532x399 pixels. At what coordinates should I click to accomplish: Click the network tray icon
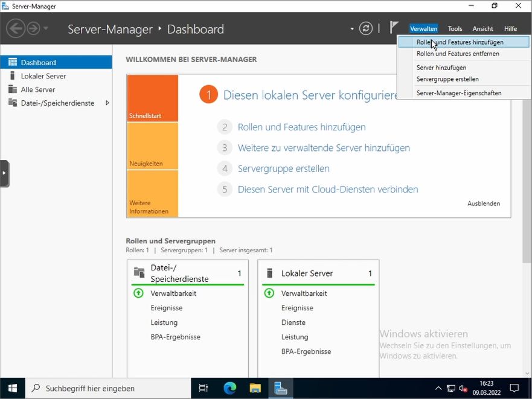451,388
